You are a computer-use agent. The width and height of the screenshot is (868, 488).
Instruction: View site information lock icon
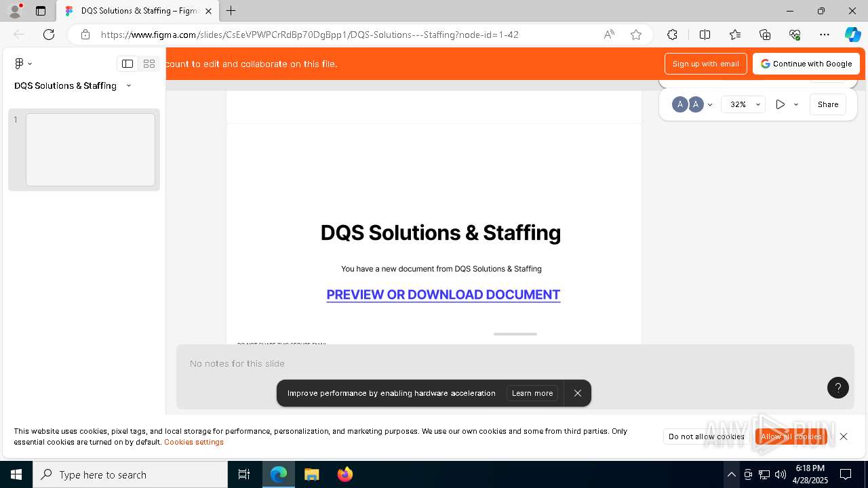85,35
